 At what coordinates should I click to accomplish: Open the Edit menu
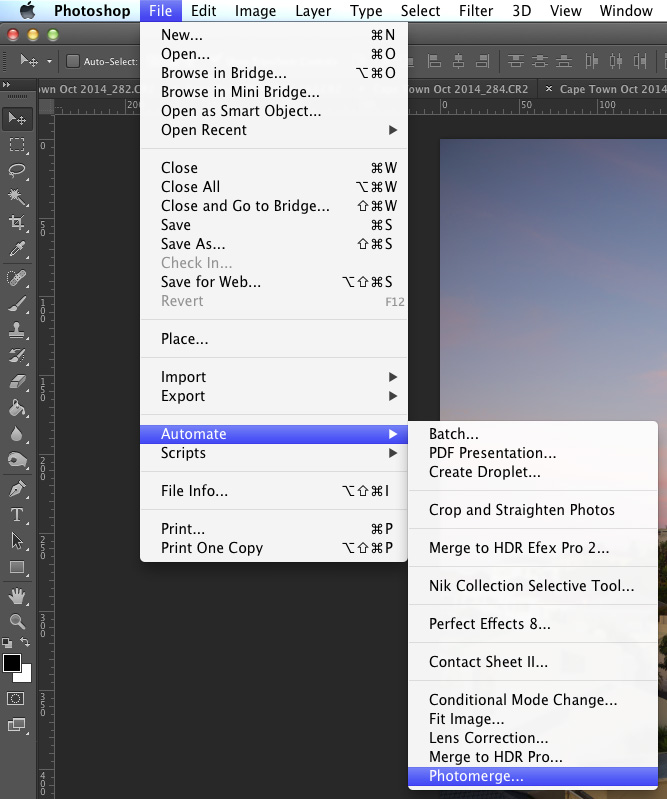click(203, 11)
